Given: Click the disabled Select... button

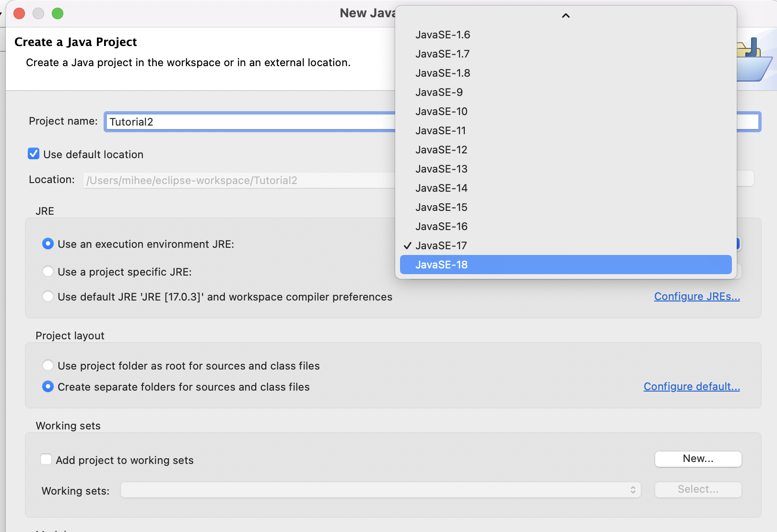Looking at the screenshot, I should [698, 489].
